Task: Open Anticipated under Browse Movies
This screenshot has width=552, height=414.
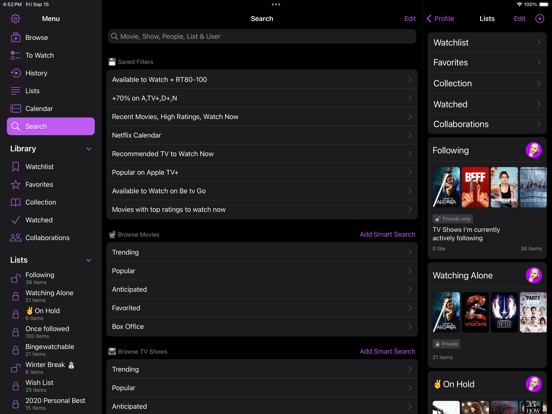Action: click(x=262, y=289)
